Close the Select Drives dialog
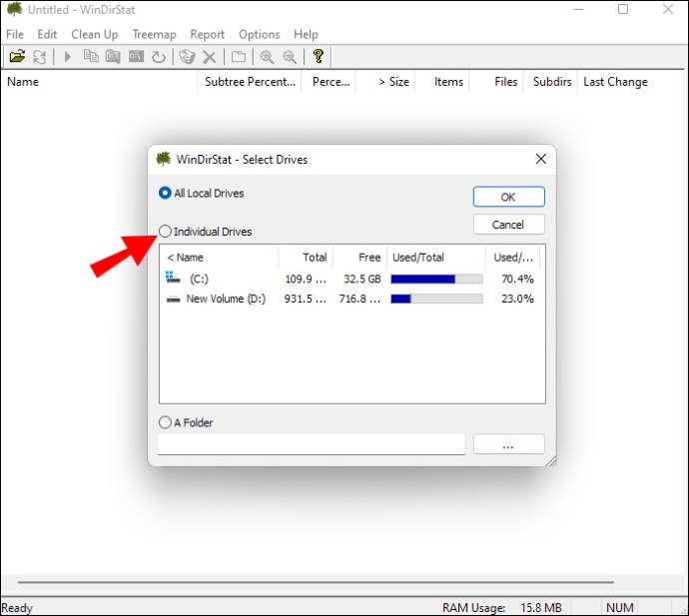This screenshot has width=689, height=616. click(541, 159)
